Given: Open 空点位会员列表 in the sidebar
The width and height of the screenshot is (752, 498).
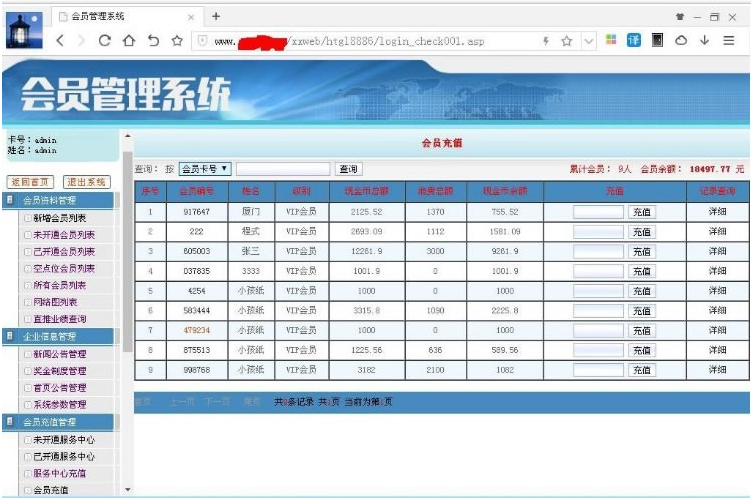Looking at the screenshot, I should (64, 268).
